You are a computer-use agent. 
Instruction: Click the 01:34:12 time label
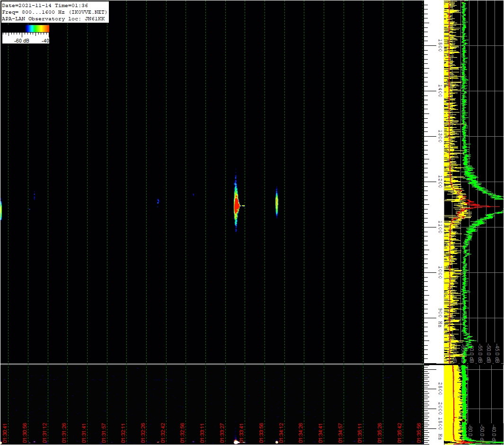(x=281, y=433)
